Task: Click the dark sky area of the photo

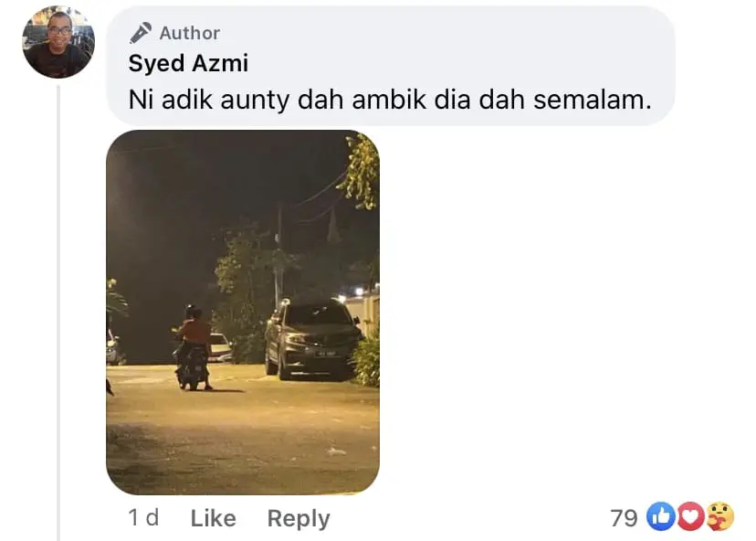Action: tap(203, 193)
